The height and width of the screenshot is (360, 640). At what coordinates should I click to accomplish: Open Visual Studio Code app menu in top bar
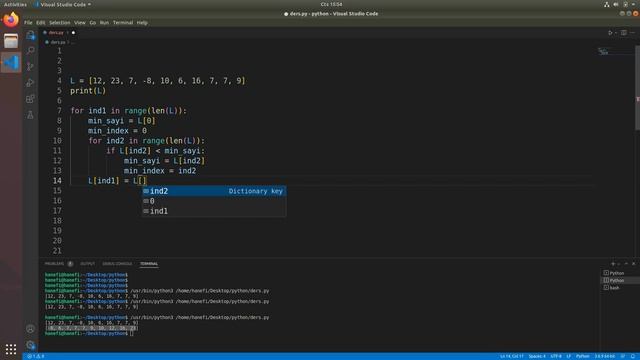point(63,4)
